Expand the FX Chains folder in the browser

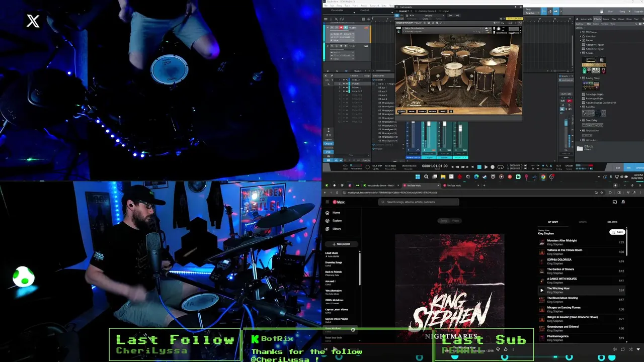(x=581, y=32)
